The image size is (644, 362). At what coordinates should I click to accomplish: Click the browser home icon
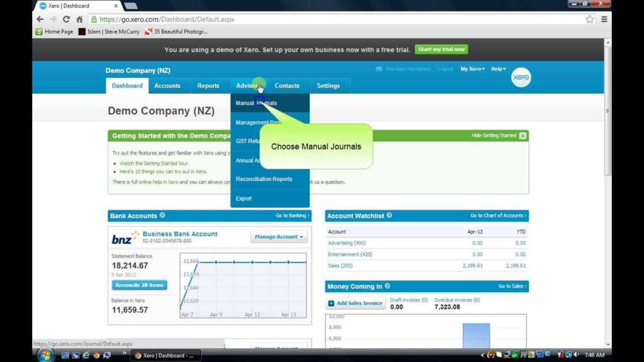(x=80, y=19)
